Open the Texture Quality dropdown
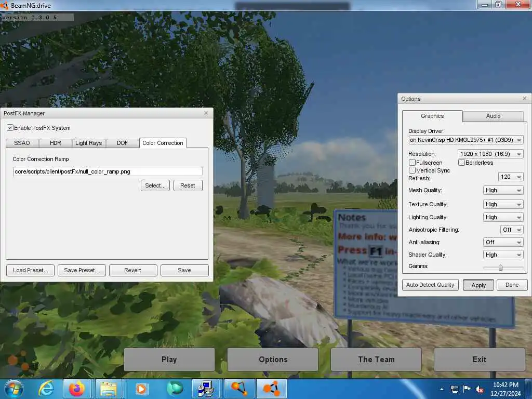 (503, 204)
